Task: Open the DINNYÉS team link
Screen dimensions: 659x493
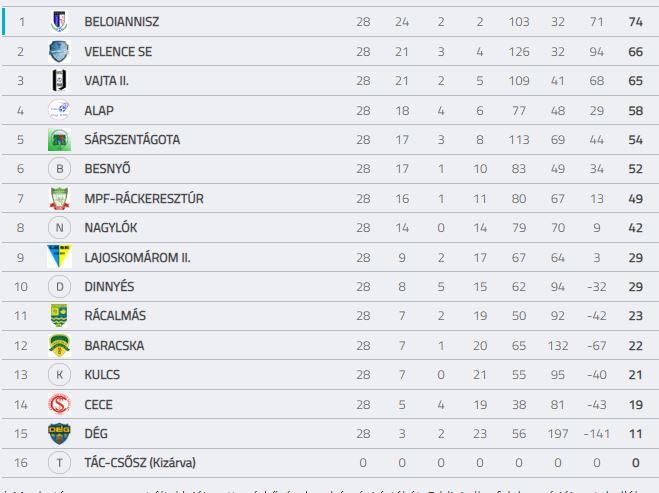Action: point(109,287)
